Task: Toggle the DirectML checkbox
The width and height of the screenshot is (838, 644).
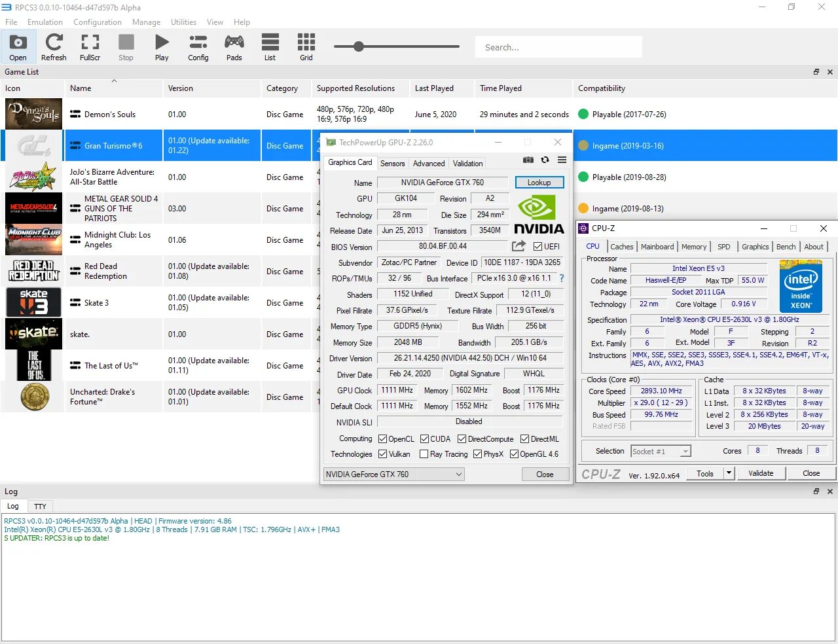Action: pyautogui.click(x=524, y=439)
